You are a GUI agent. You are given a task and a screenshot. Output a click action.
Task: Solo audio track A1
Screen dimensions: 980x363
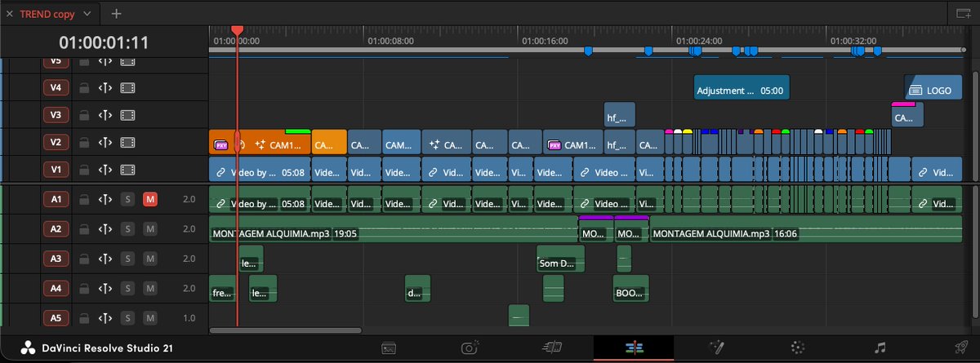[127, 199]
